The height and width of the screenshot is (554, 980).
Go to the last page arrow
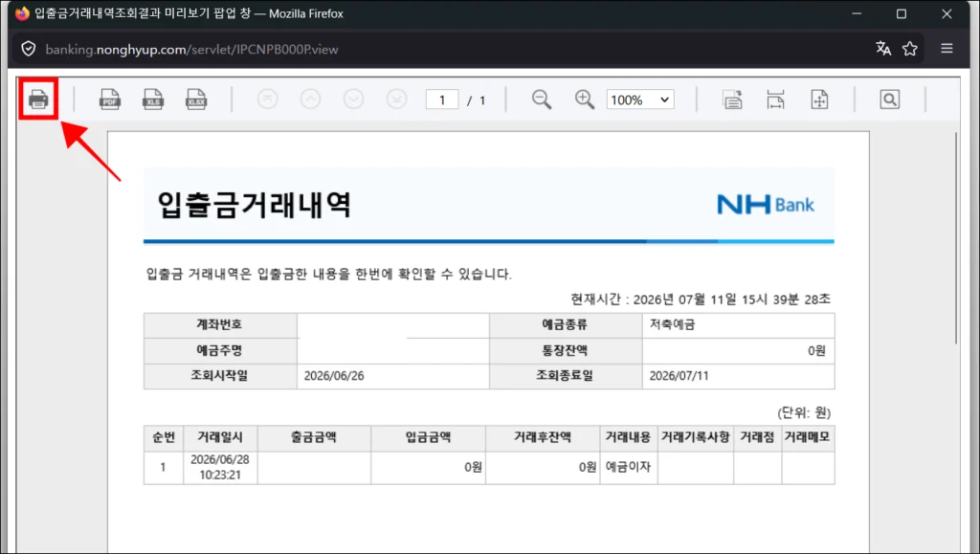397,100
